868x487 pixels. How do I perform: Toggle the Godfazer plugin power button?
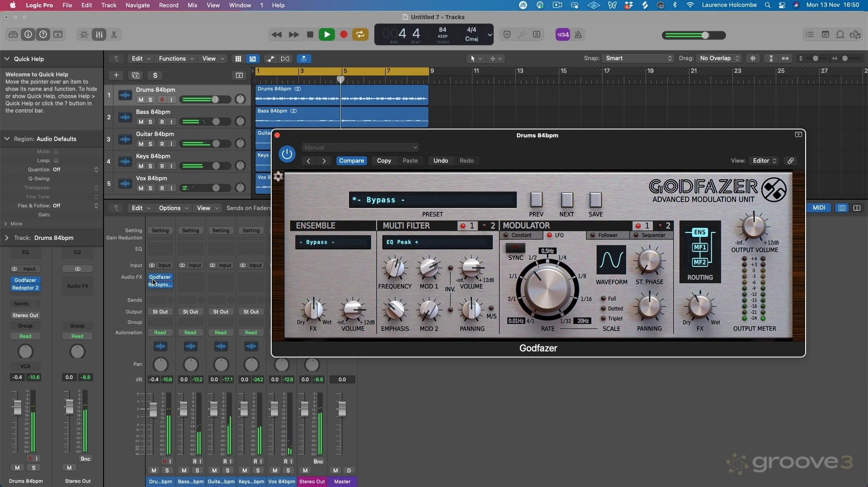287,154
